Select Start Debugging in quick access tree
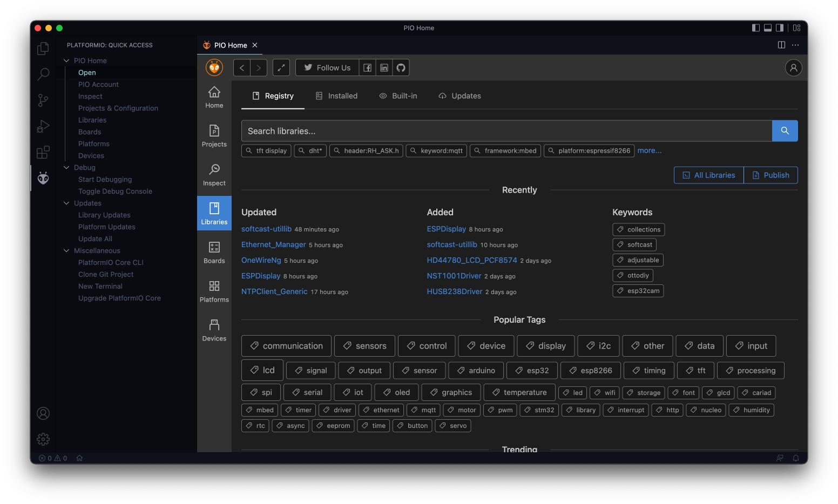This screenshot has width=838, height=504. [x=105, y=179]
